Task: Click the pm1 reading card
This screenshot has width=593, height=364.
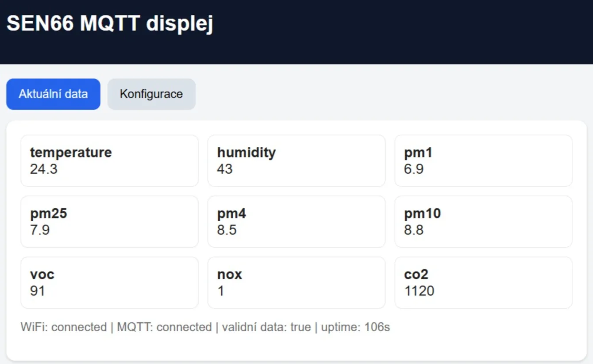Action: click(483, 161)
